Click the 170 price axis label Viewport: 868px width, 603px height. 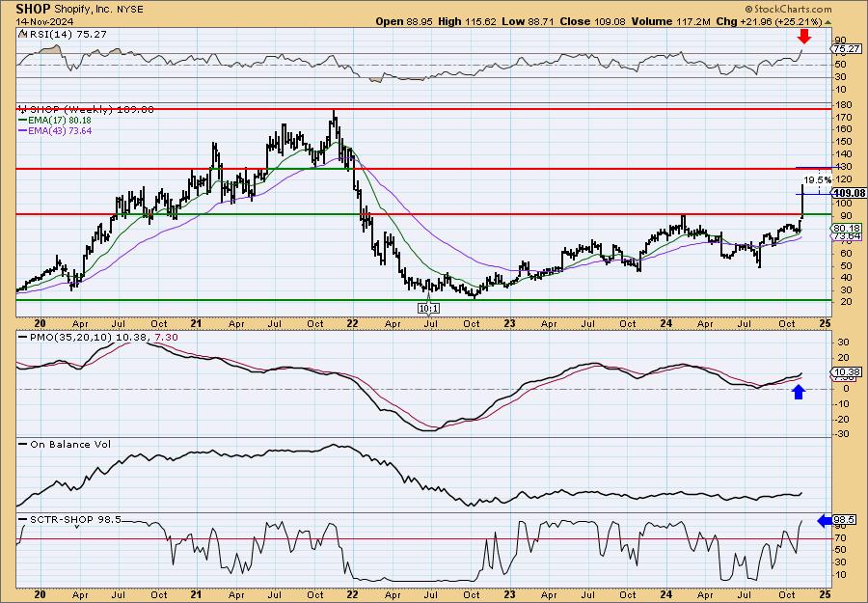[x=842, y=117]
